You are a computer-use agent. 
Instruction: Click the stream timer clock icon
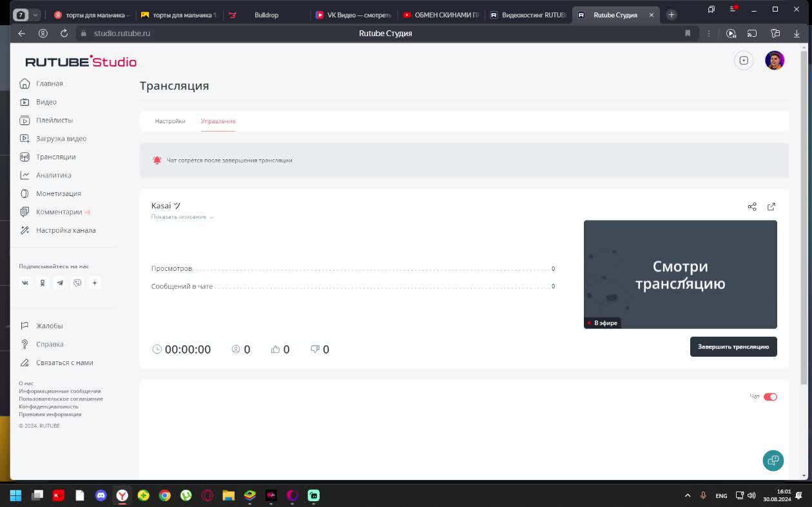pyautogui.click(x=157, y=349)
